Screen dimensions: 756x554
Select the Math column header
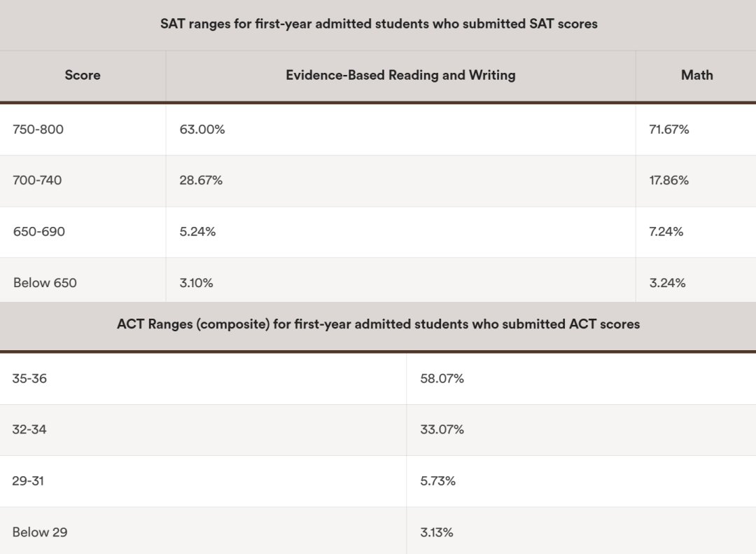(x=696, y=76)
